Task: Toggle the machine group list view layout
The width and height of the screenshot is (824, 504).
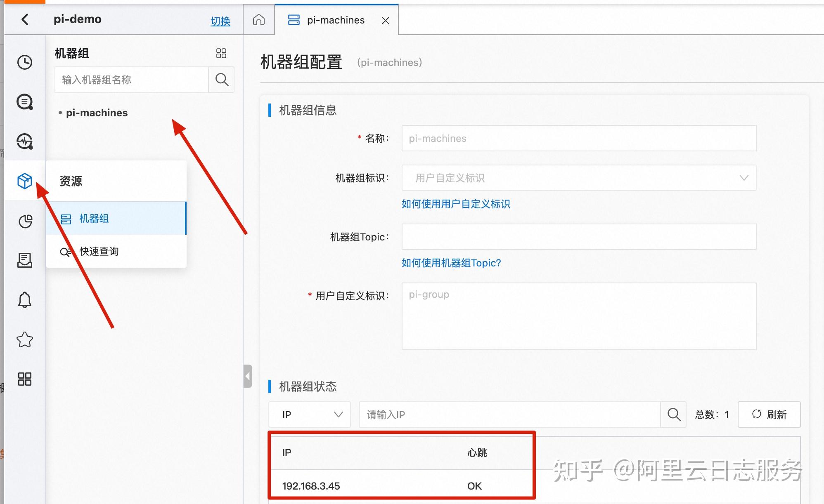Action: [x=221, y=53]
